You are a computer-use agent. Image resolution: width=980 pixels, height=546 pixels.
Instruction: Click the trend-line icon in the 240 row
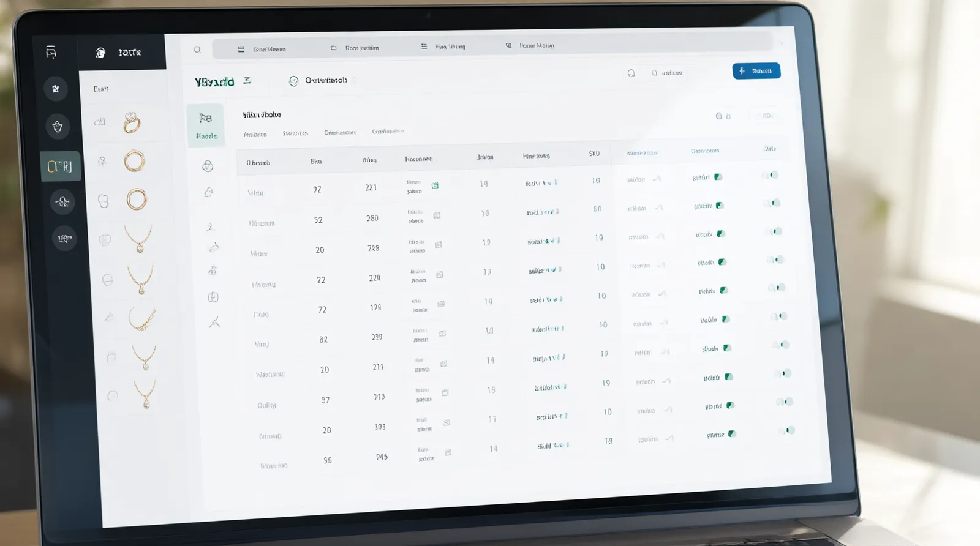pyautogui.click(x=666, y=381)
